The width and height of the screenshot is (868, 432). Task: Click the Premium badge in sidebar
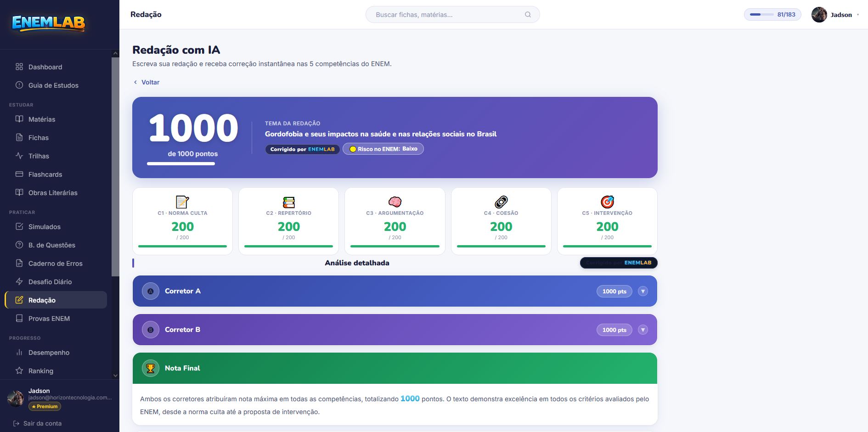[45, 406]
